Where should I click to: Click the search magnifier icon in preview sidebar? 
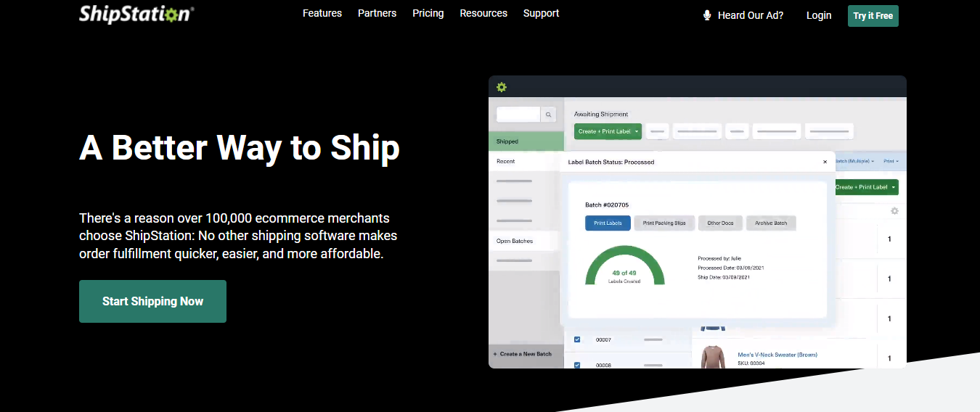click(549, 115)
